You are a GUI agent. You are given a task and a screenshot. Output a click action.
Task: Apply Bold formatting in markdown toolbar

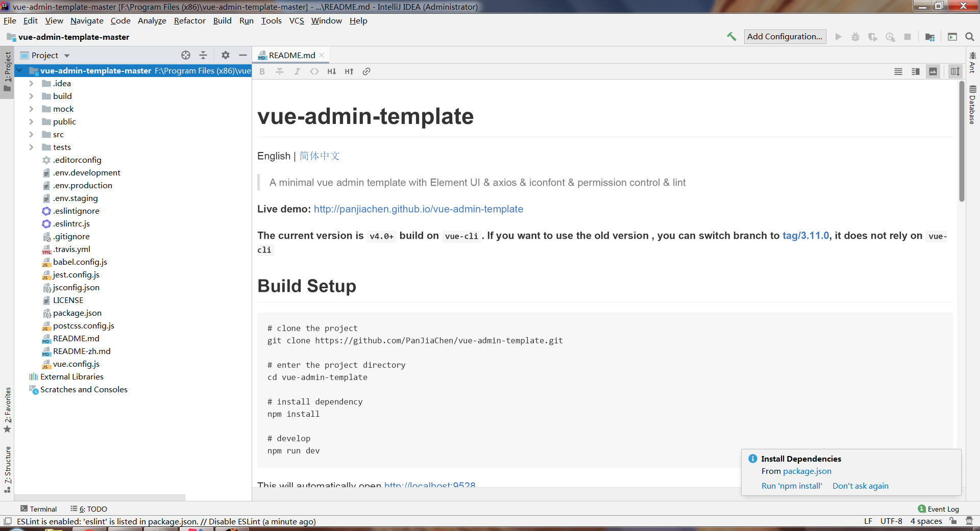262,71
